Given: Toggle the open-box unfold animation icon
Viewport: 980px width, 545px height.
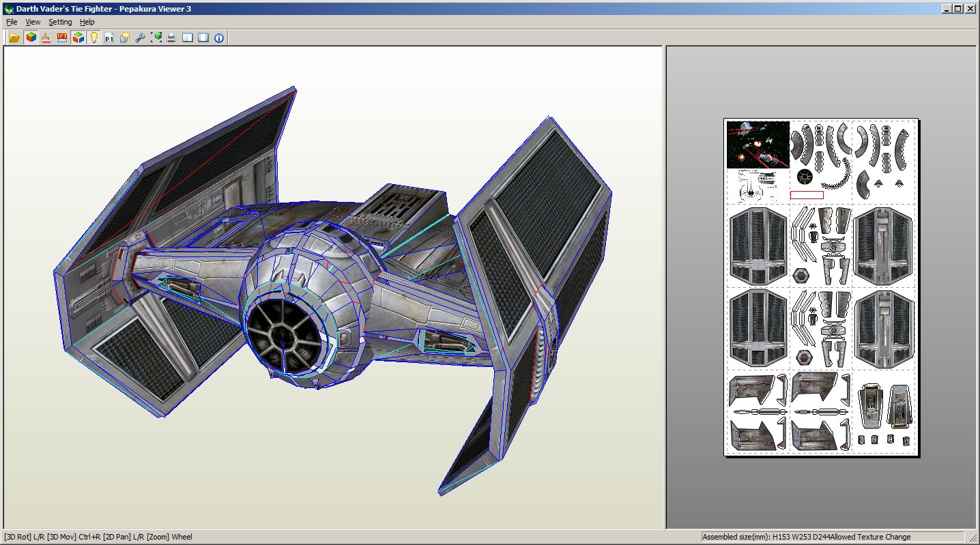Looking at the screenshot, I should [x=78, y=38].
